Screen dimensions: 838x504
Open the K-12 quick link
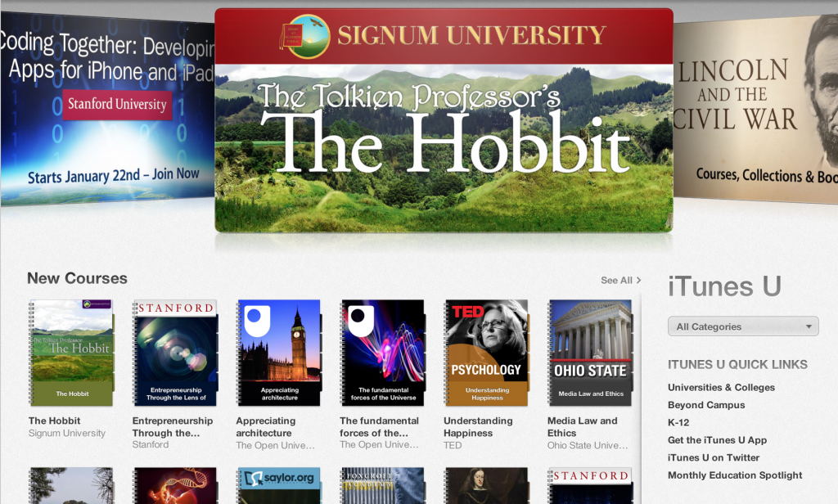pyautogui.click(x=678, y=423)
